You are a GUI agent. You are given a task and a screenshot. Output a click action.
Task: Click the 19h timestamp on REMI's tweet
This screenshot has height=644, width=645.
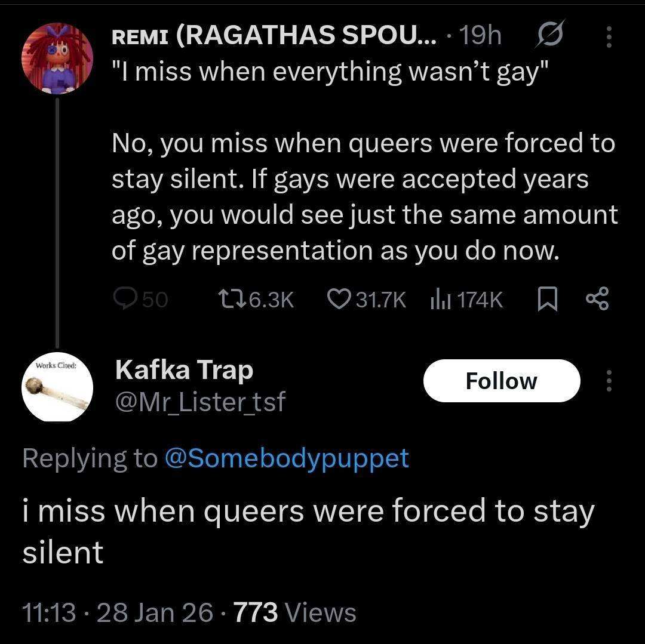(481, 37)
